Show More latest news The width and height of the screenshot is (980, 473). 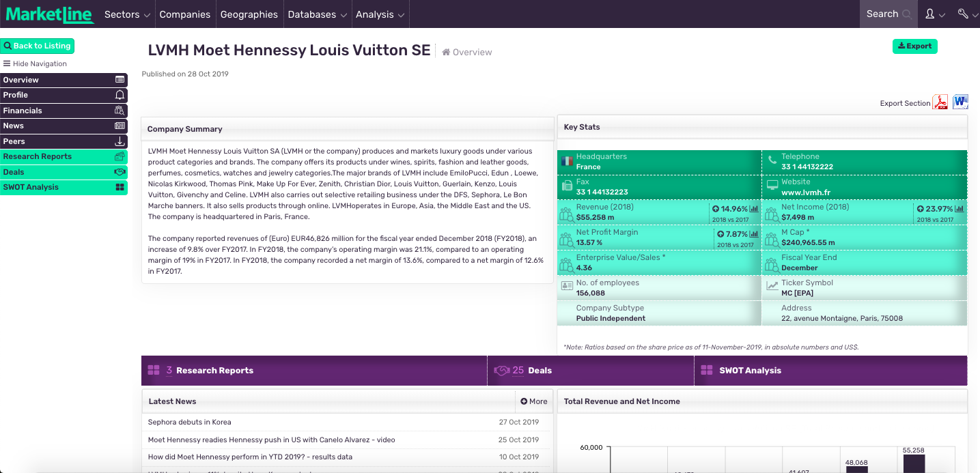click(533, 401)
